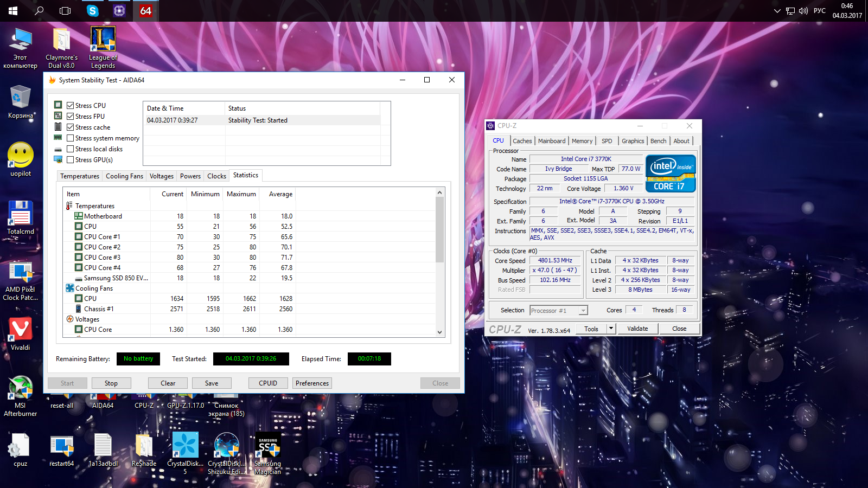Select Vivaldi browser desktop icon
868x488 pixels.
21,333
